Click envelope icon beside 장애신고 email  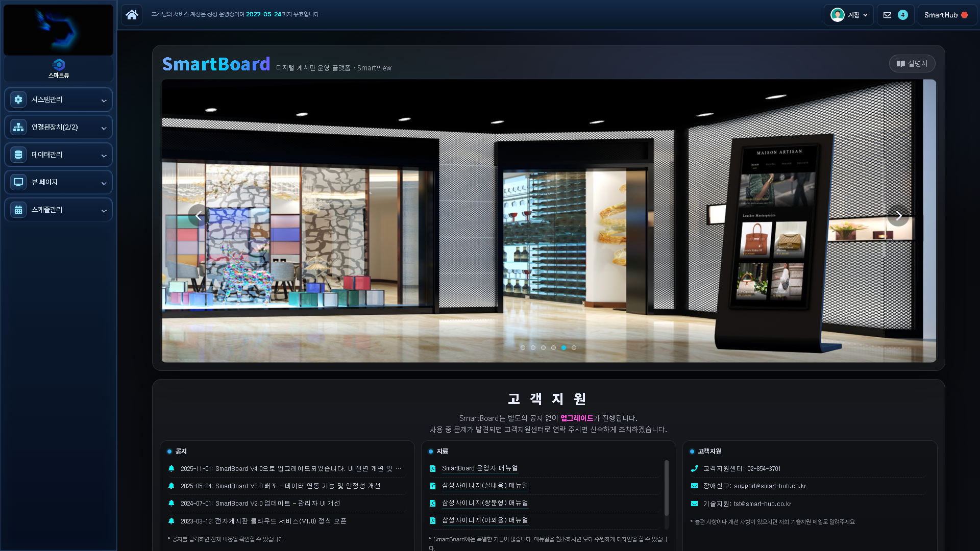pos(694,486)
